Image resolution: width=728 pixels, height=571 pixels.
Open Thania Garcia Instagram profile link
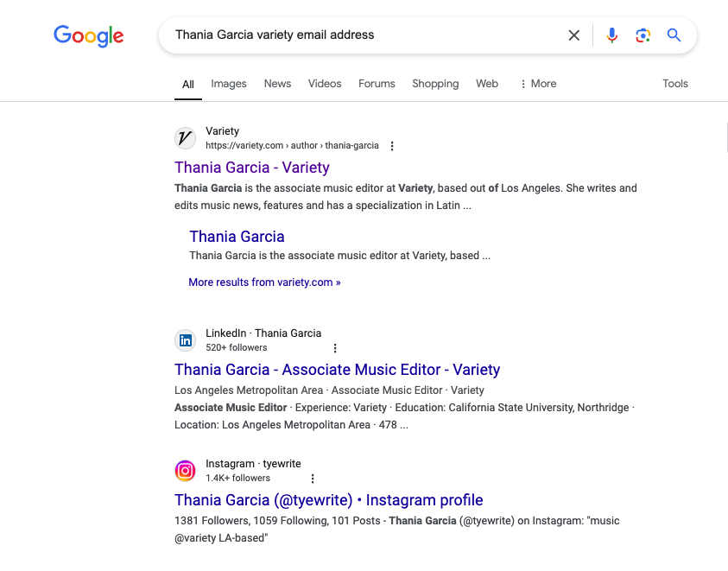328,500
